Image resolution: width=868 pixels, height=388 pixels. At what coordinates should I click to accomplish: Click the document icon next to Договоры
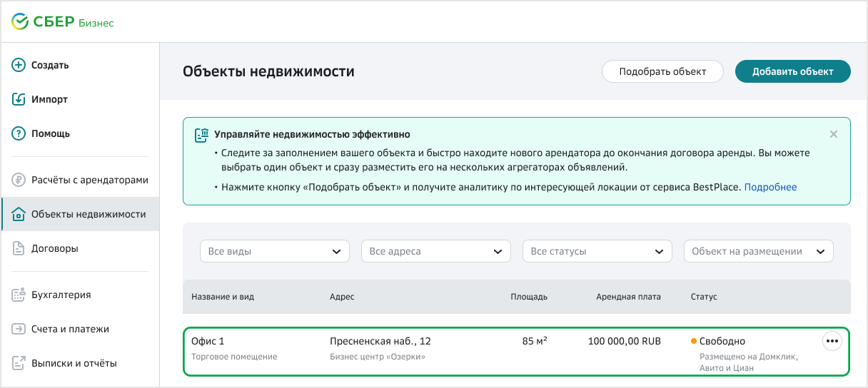tap(19, 248)
